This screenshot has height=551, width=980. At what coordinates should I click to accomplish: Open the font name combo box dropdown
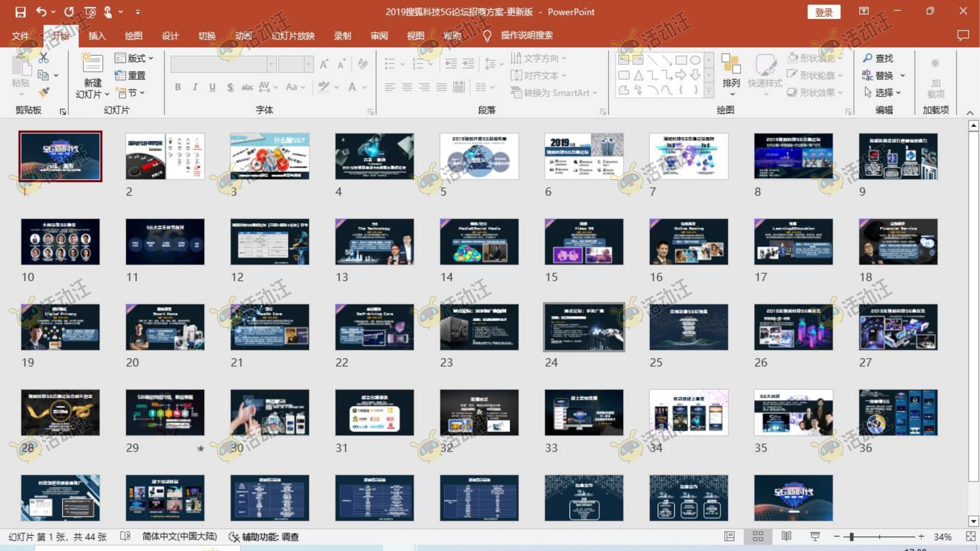[271, 64]
